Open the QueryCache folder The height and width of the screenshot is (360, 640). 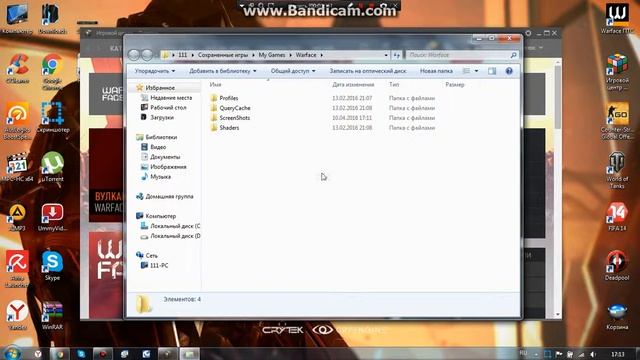235,108
